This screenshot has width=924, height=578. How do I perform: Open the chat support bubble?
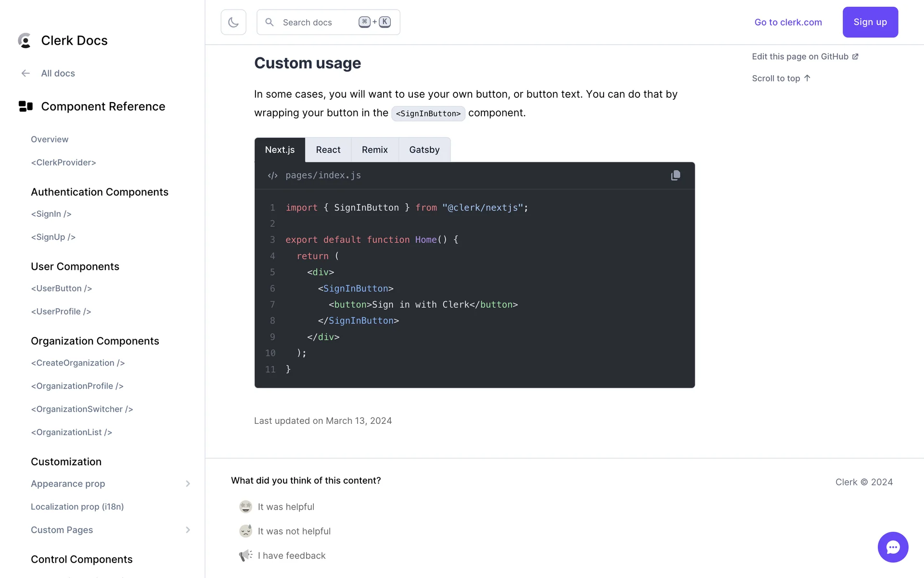point(893,547)
